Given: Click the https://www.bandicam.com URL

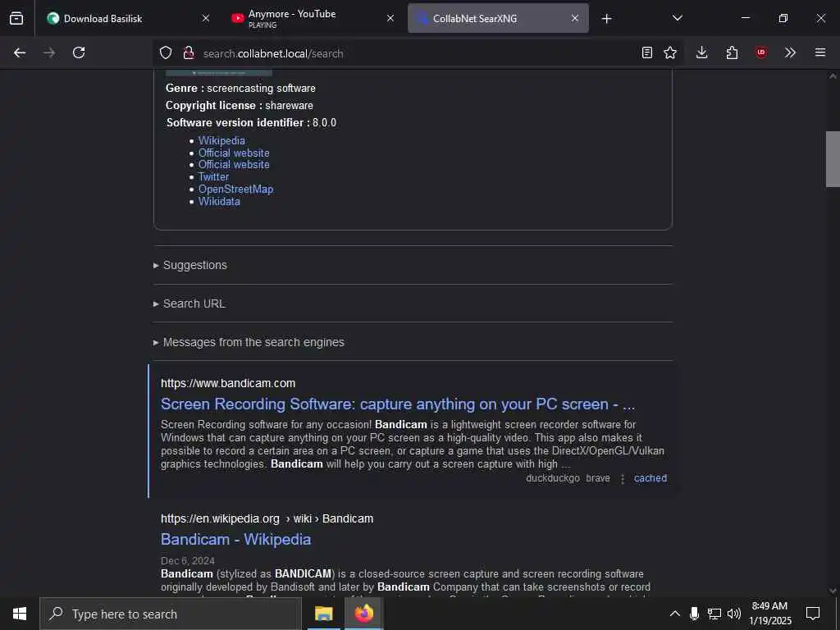Looking at the screenshot, I should click(228, 384).
